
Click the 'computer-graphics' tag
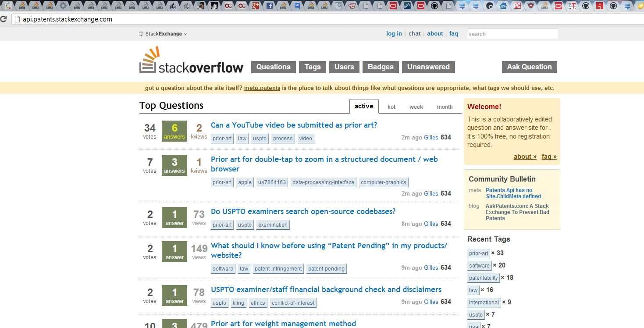384,182
